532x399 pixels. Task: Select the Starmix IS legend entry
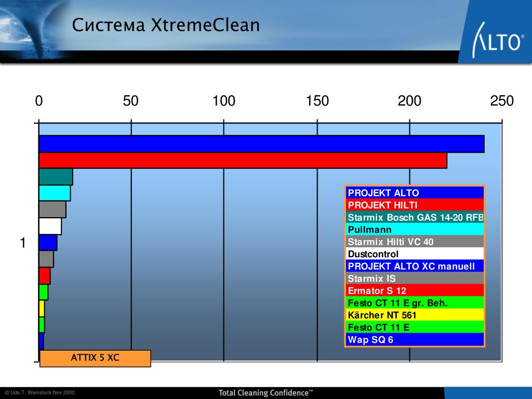tap(415, 278)
